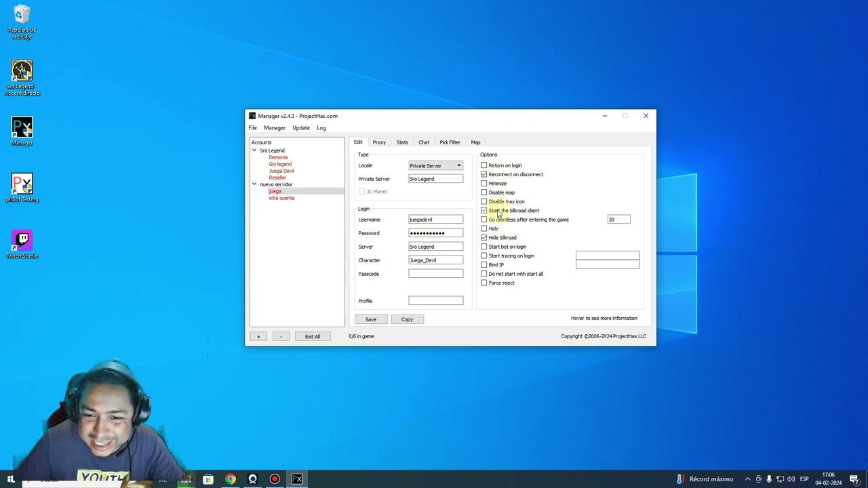Enable Do not start with start all

pyautogui.click(x=484, y=274)
